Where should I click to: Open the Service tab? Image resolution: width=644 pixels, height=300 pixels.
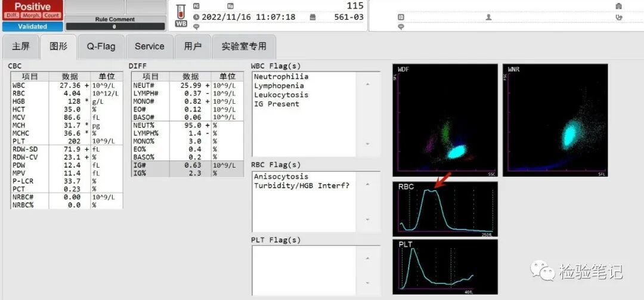150,47
